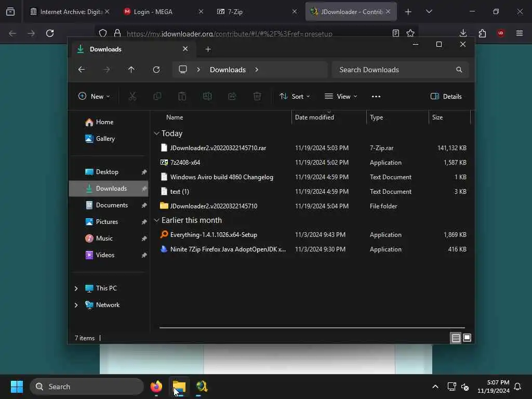The width and height of the screenshot is (532, 399).
Task: Click the Share icon in Explorer toolbar
Action: pyautogui.click(x=232, y=96)
